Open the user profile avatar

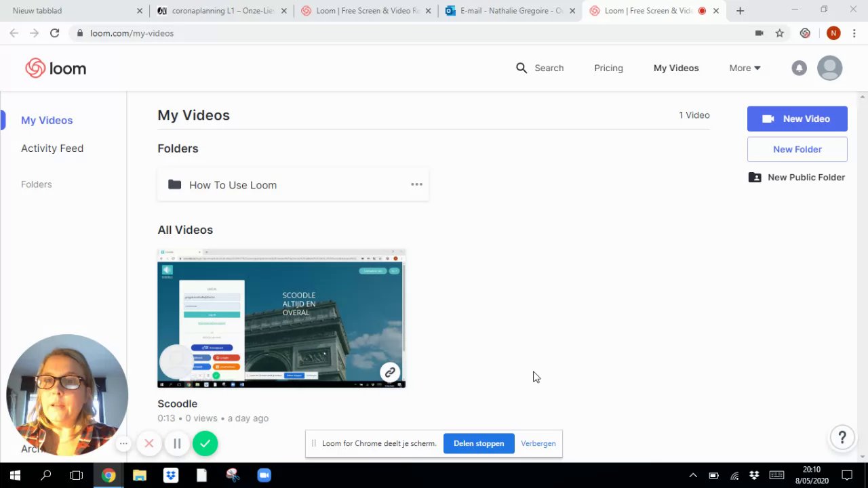point(829,68)
